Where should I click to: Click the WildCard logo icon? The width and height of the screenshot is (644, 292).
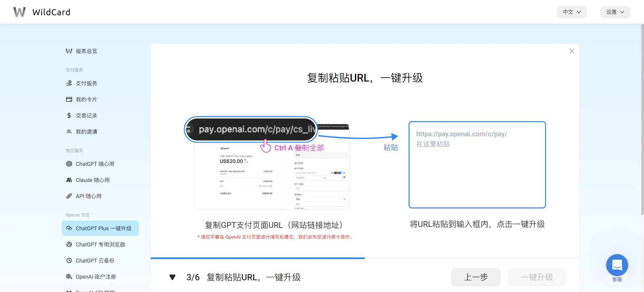coord(19,12)
